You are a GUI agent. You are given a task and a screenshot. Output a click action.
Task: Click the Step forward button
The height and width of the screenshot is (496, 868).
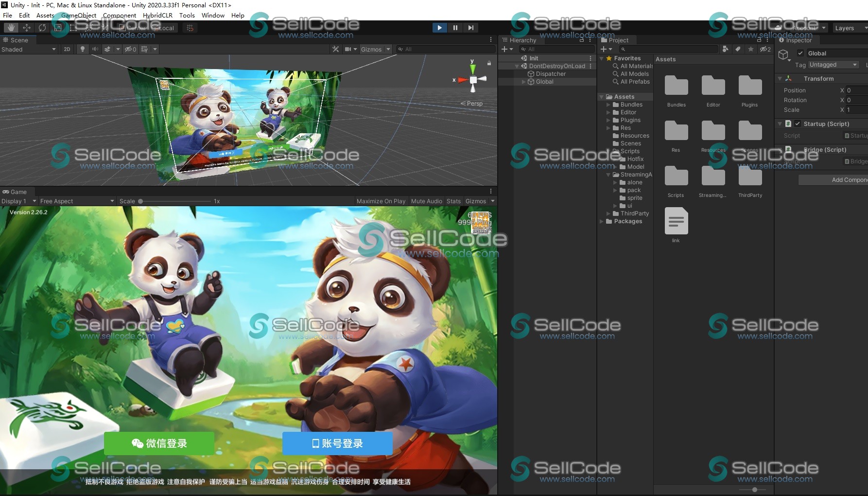(470, 28)
